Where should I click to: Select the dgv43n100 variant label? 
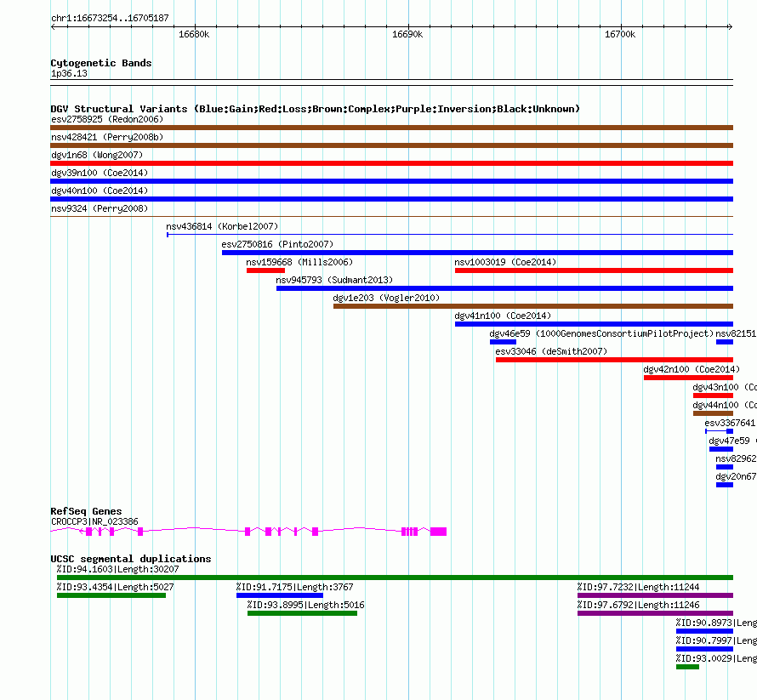pos(724,387)
